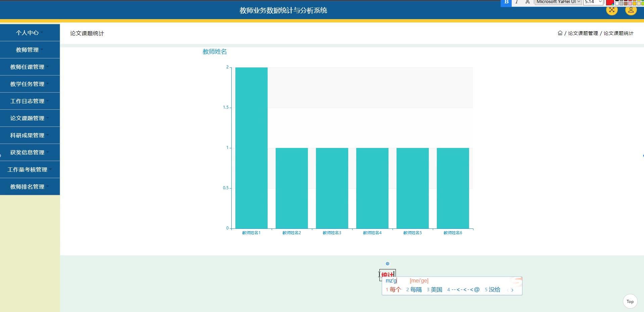The height and width of the screenshot is (312, 644).
Task: Select the large red current color swatch
Action: tap(609, 2)
